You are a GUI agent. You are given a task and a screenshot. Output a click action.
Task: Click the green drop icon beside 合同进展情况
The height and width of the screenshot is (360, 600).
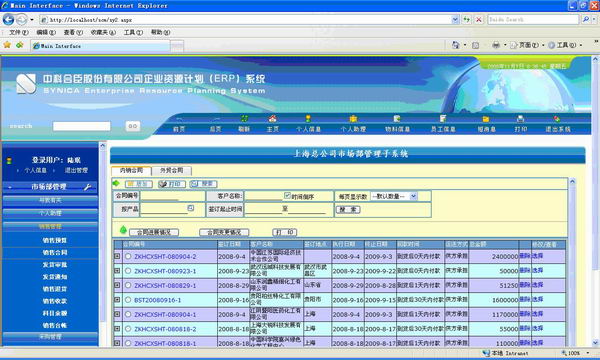pos(123,230)
